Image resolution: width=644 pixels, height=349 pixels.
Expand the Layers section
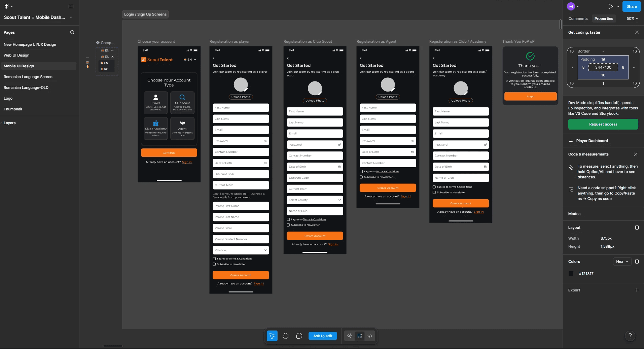pos(9,123)
